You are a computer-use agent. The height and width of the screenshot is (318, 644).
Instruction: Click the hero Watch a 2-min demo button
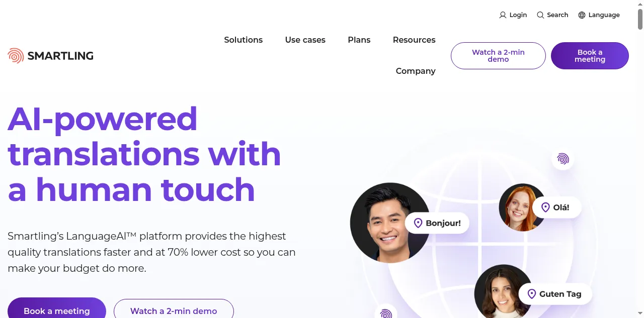tap(174, 308)
